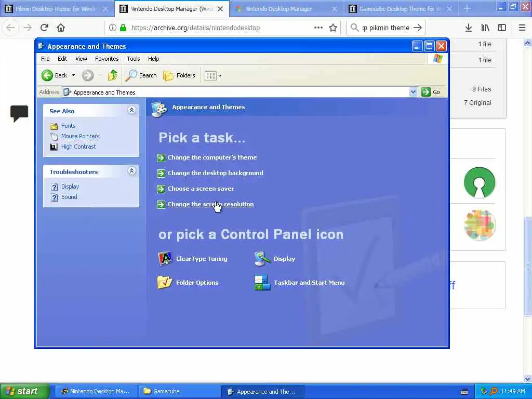Open the Help menu
Screen dimensions: 532x399
[x=153, y=59]
